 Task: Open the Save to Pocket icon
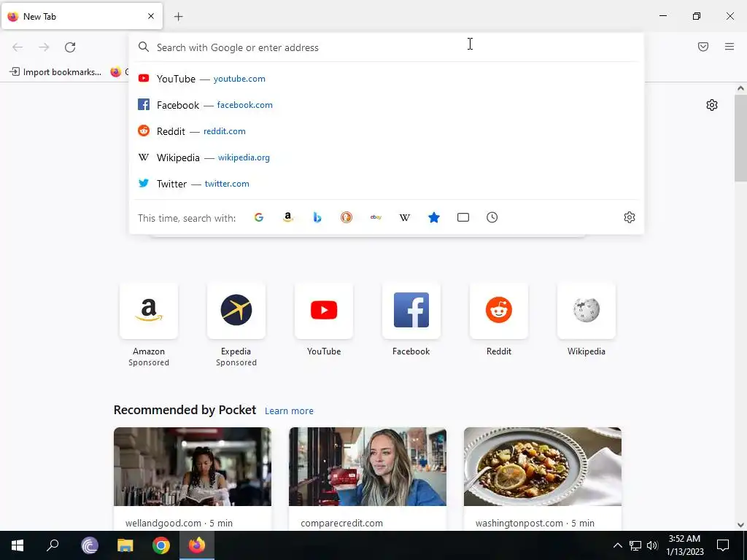[703, 47]
